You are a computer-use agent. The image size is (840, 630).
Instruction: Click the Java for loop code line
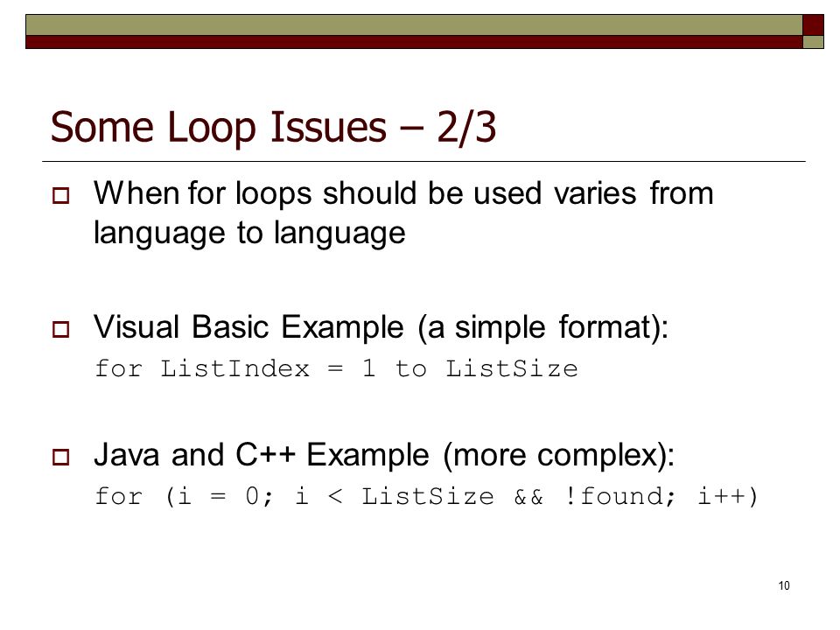tap(426, 497)
